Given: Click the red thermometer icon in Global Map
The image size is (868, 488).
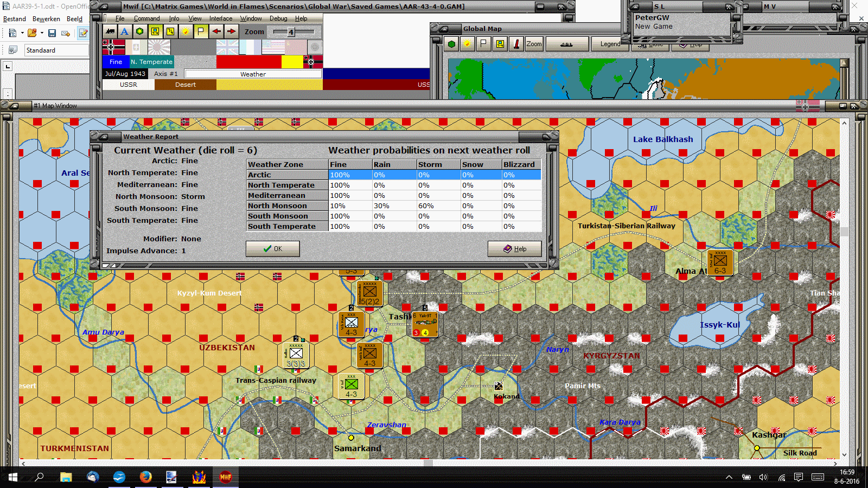Looking at the screenshot, I should (516, 44).
